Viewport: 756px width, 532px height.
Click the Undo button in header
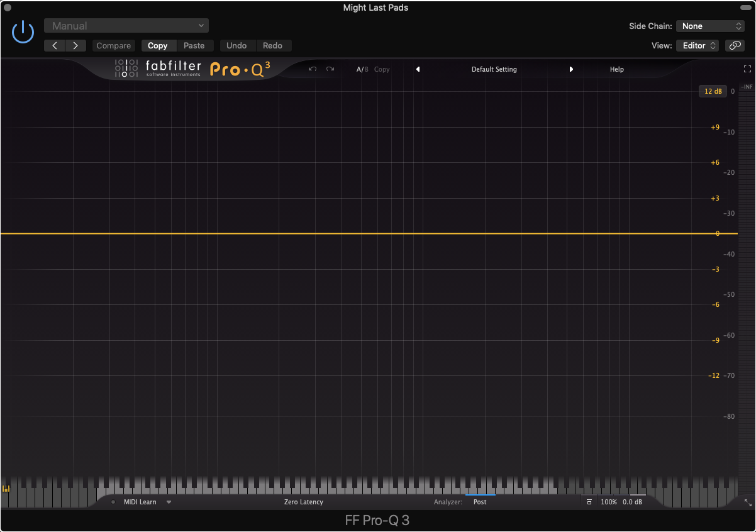[x=236, y=45]
